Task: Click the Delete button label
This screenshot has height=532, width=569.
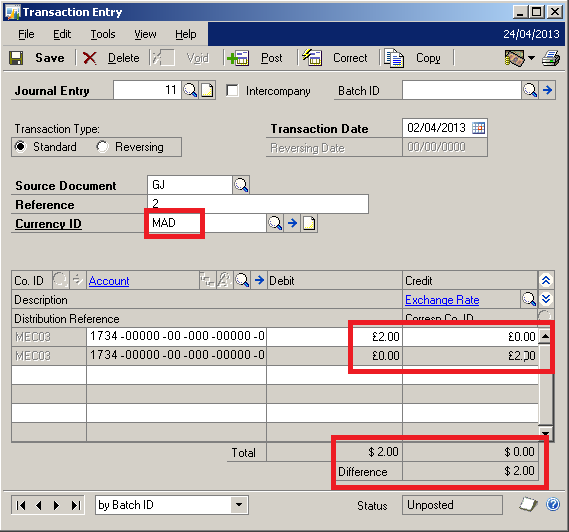Action: tap(123, 58)
